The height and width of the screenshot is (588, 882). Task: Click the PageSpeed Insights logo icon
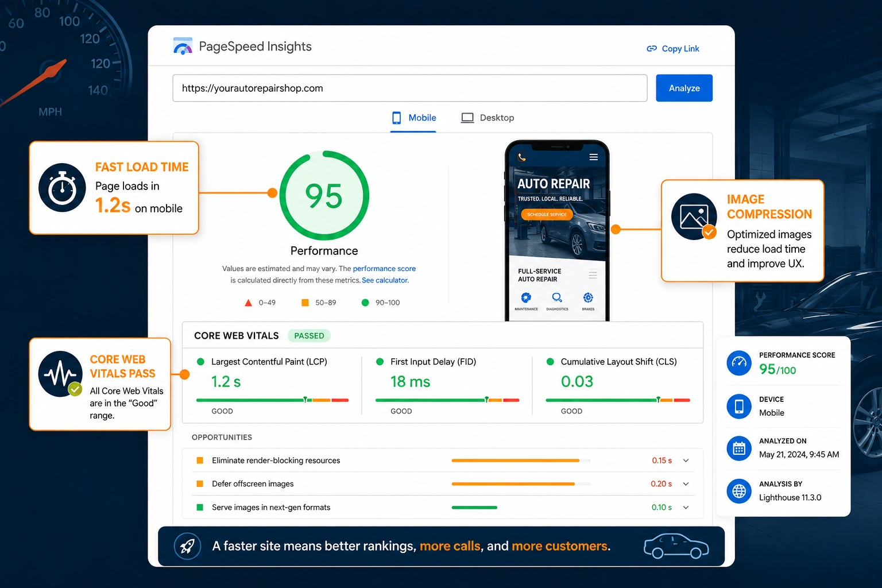pyautogui.click(x=183, y=46)
